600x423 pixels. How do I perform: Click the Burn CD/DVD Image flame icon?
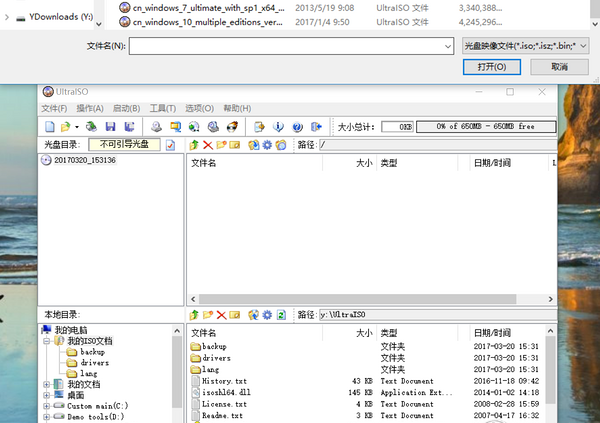(x=232, y=127)
